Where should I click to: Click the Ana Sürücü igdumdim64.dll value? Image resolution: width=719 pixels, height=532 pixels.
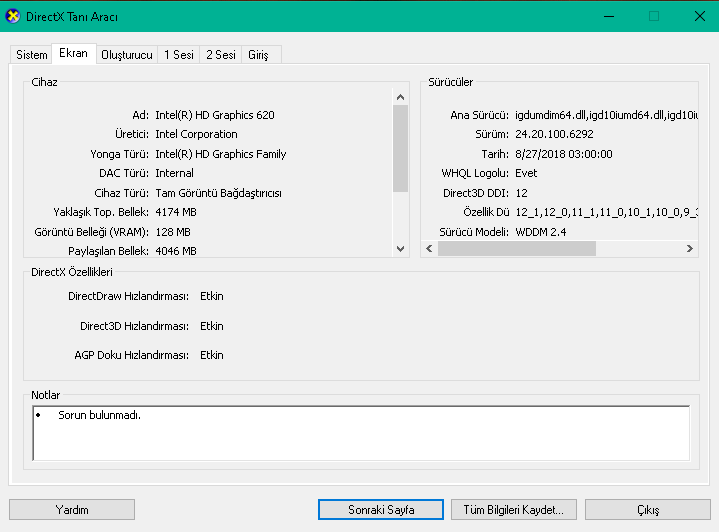[606, 115]
